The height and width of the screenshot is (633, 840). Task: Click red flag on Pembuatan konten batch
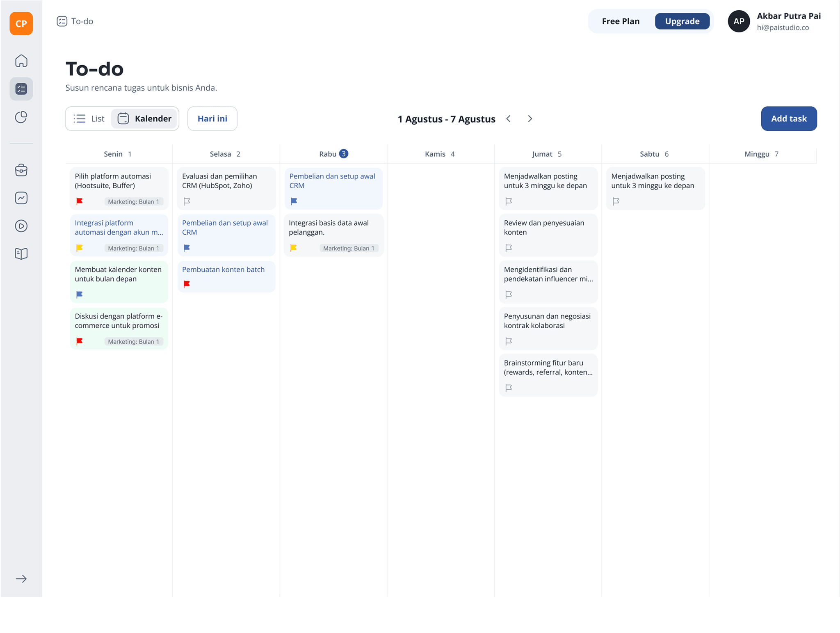point(187,284)
